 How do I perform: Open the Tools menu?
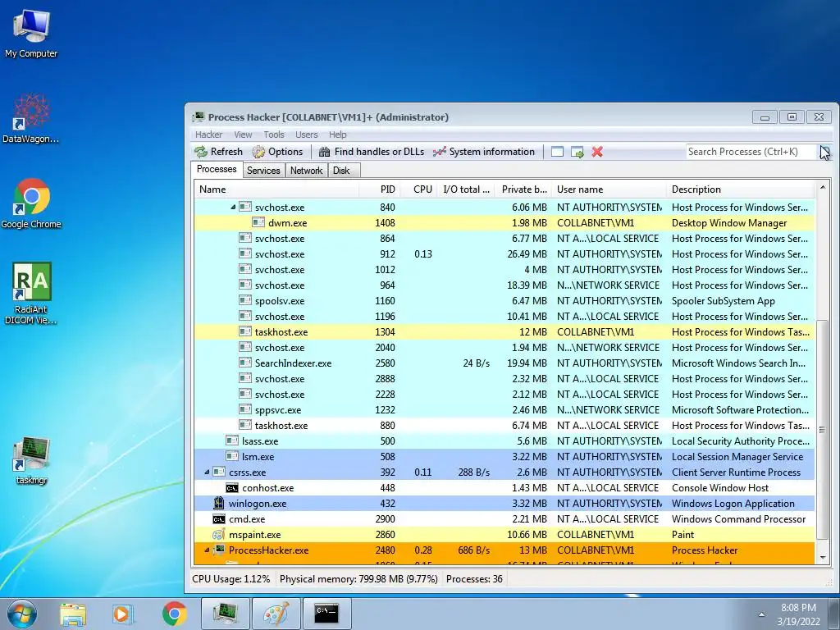tap(274, 135)
